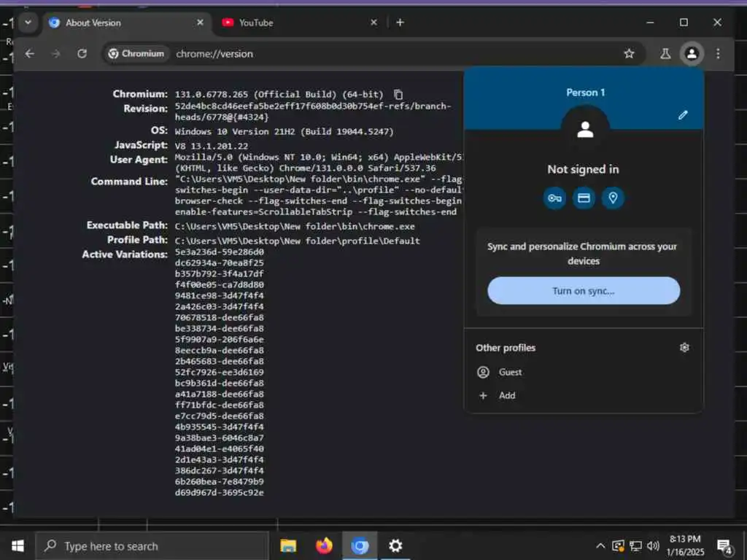Reload the chrome://version page
This screenshot has height=560, width=747.
(82, 54)
